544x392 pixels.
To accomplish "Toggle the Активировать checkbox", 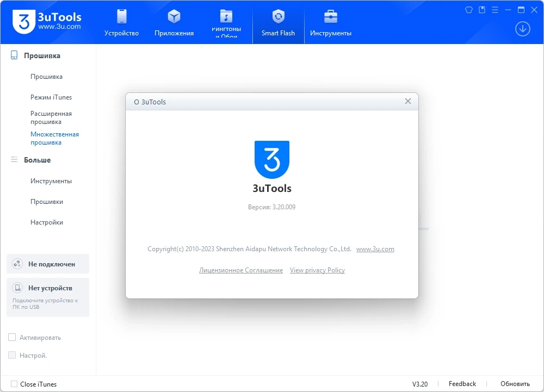I will pyautogui.click(x=12, y=337).
